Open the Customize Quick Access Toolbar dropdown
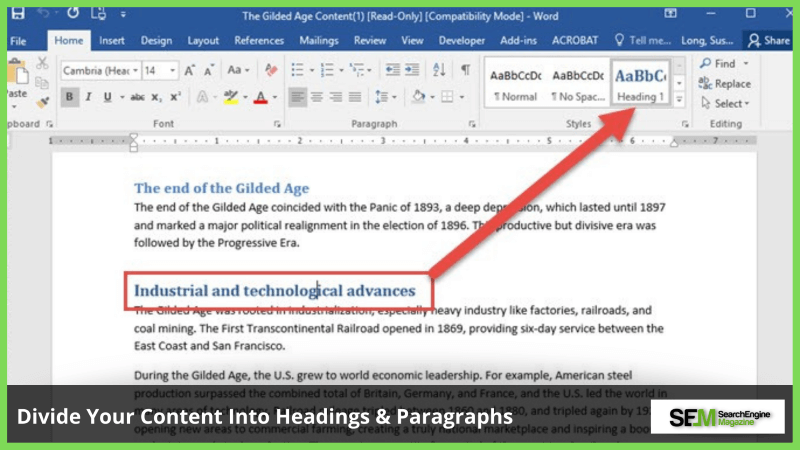The width and height of the screenshot is (800, 450). tap(123, 14)
